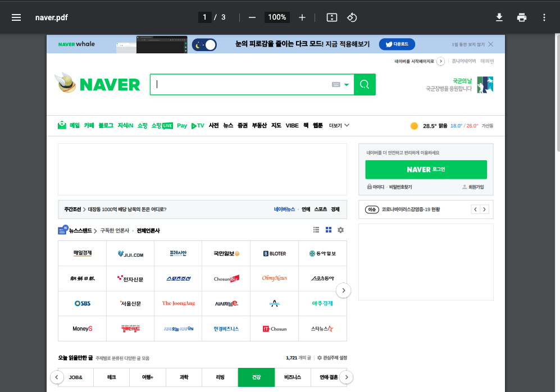
Task: Select the 건강 topic tab
Action: click(257, 377)
